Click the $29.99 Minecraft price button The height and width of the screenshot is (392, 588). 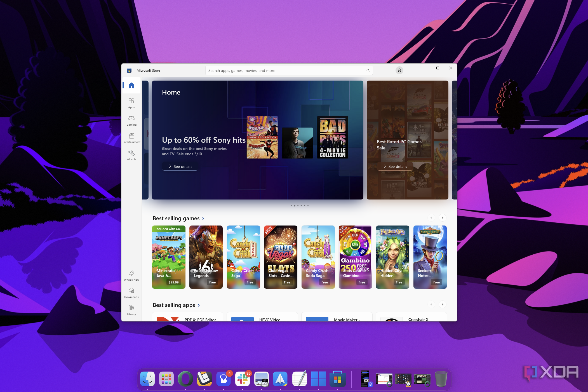(173, 282)
